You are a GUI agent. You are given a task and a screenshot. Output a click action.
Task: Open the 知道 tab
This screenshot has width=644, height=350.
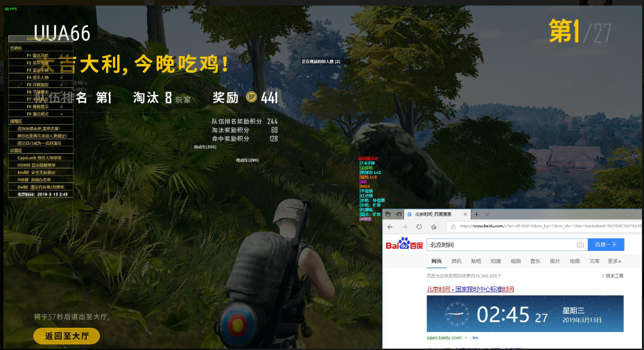click(496, 261)
